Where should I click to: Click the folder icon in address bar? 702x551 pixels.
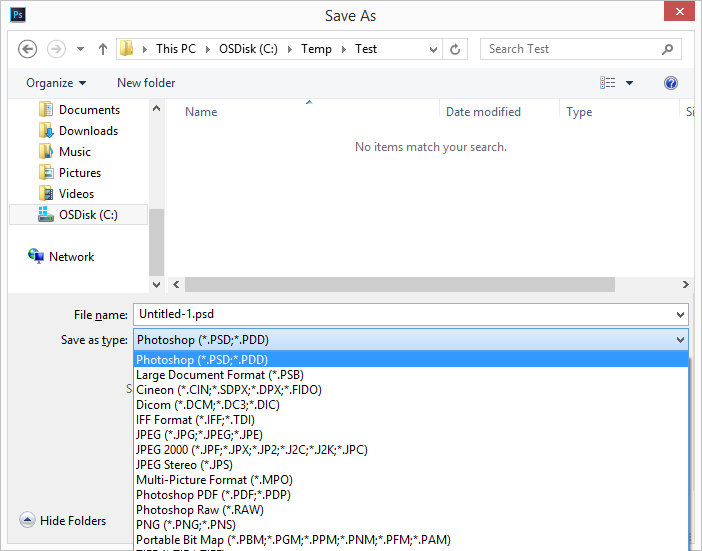point(127,48)
